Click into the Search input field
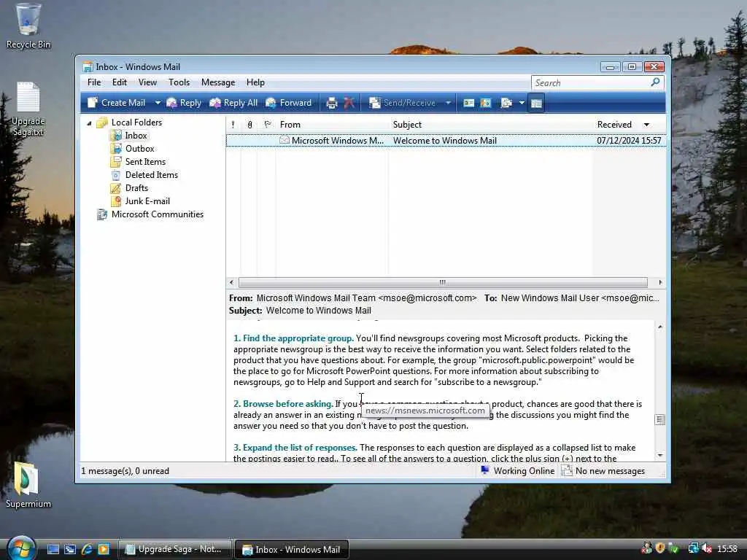The image size is (747, 560). tap(591, 83)
